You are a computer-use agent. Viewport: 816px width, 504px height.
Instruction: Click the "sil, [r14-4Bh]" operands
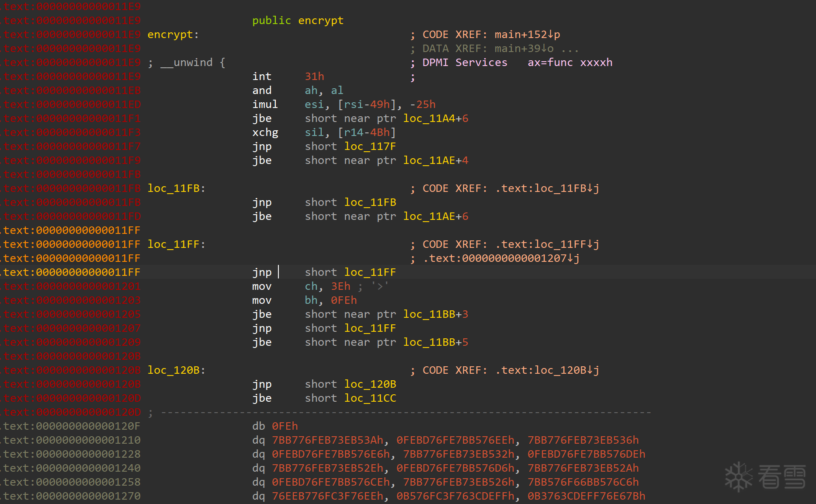click(350, 132)
